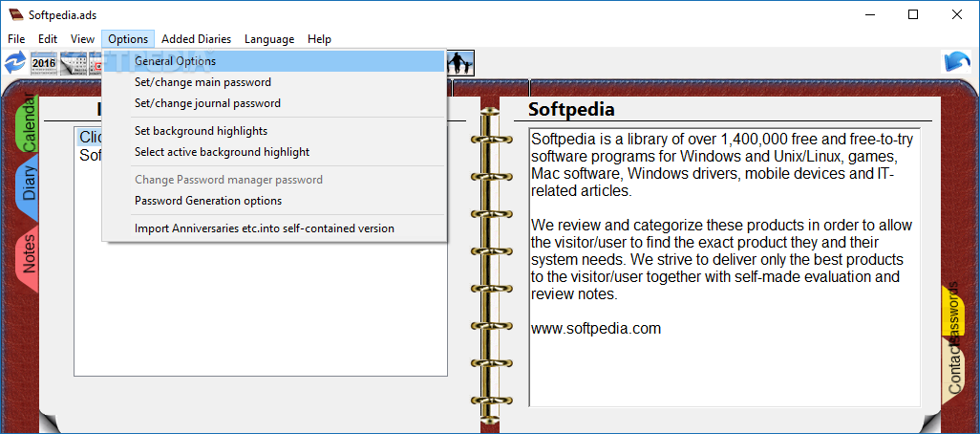Open the Help menu
This screenshot has width=980, height=434.
pyautogui.click(x=319, y=39)
